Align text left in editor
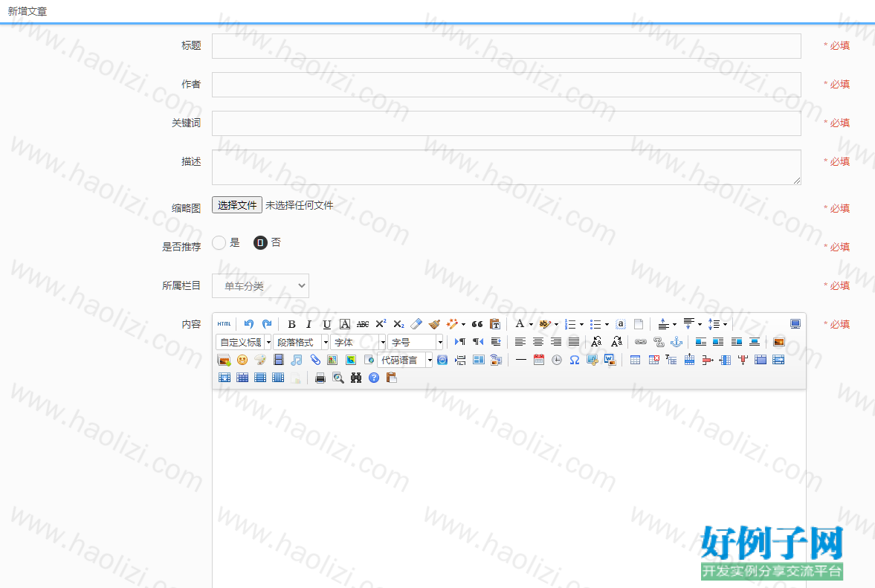Screen dimensions: 875x588 [x=520, y=342]
